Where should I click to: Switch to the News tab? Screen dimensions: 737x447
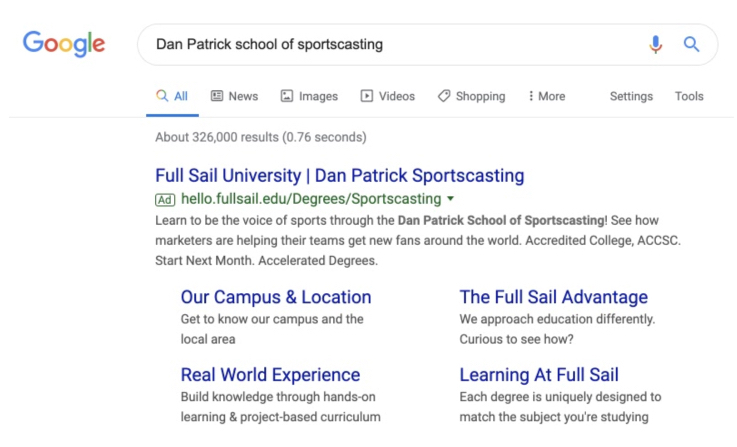pos(235,96)
